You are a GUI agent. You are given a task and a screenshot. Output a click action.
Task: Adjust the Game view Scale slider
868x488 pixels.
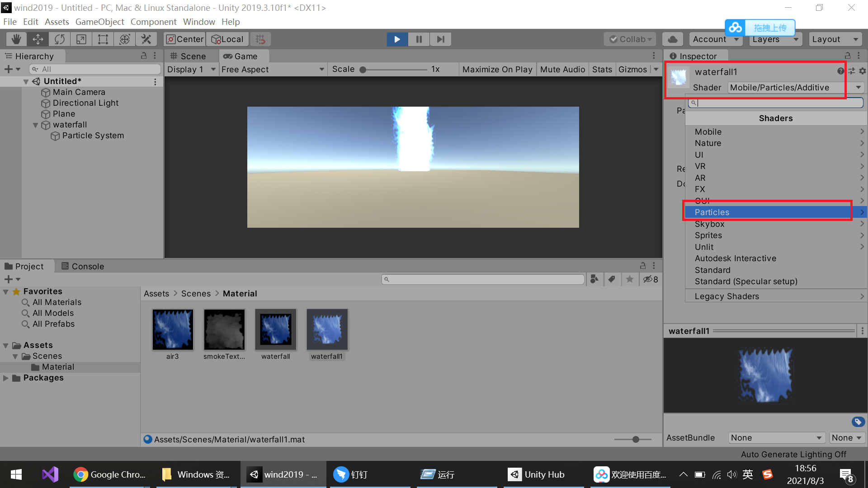(x=392, y=69)
